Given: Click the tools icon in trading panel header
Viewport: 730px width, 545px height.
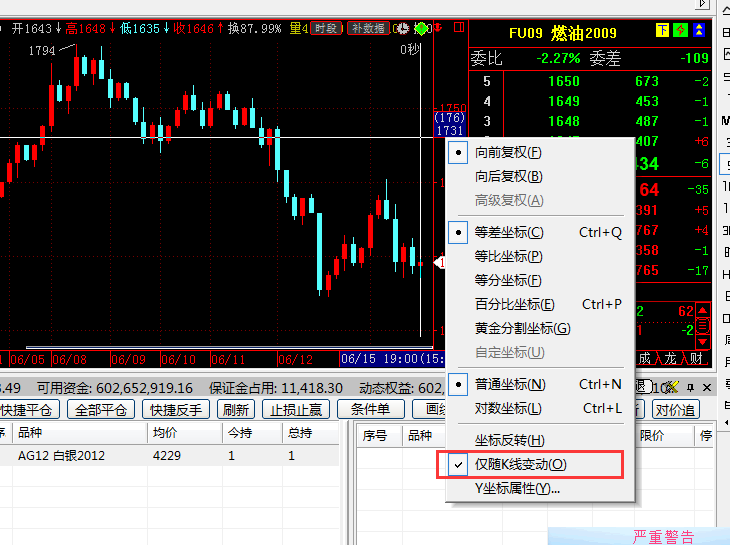Looking at the screenshot, I should 671,387.
